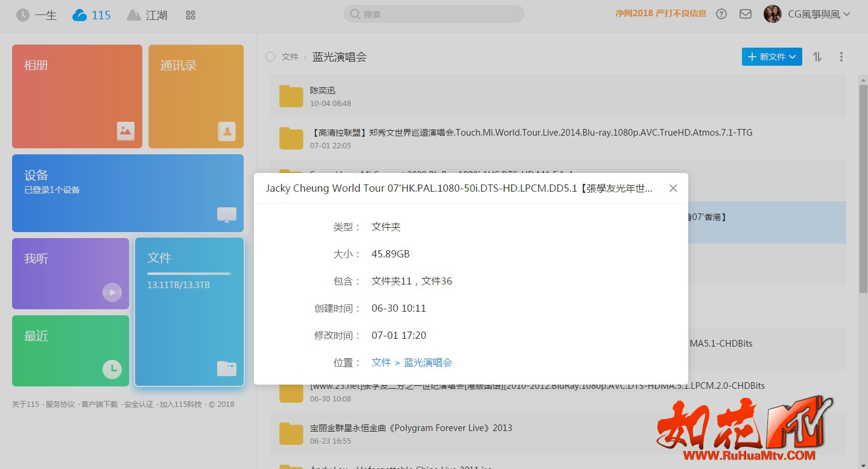Click the sort order arrows icon
The height and width of the screenshot is (469, 868).
coord(817,57)
